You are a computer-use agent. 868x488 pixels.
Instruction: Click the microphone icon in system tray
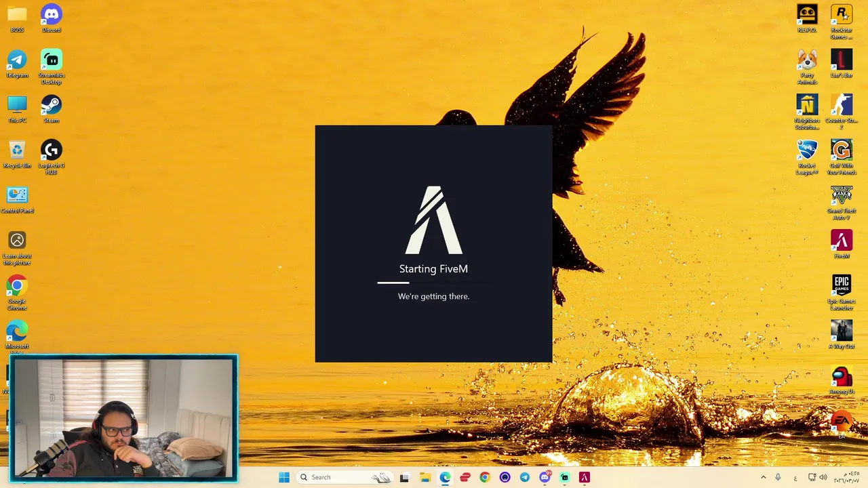778,477
